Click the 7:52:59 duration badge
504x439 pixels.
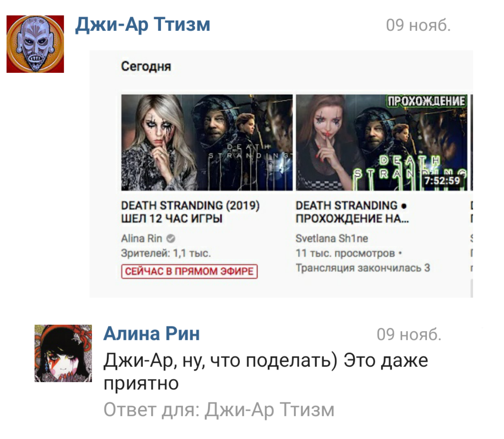click(442, 181)
